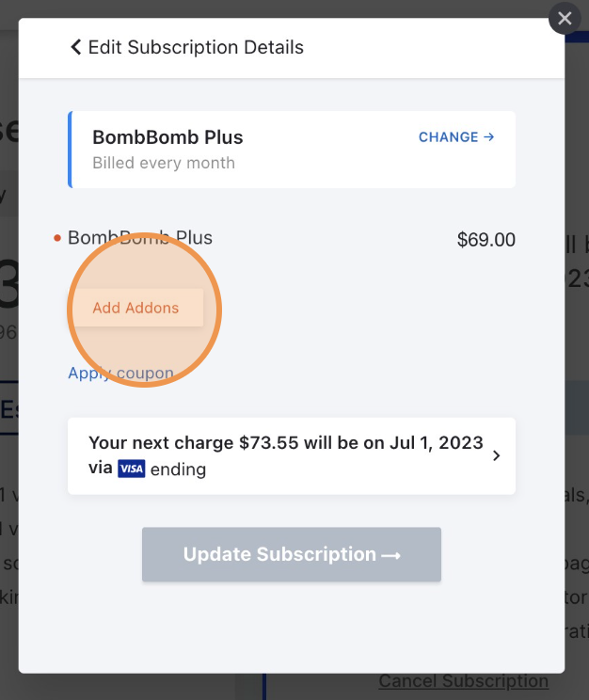This screenshot has width=589, height=700.
Task: Click the arrow inside Update Subscription button
Action: tap(390, 555)
